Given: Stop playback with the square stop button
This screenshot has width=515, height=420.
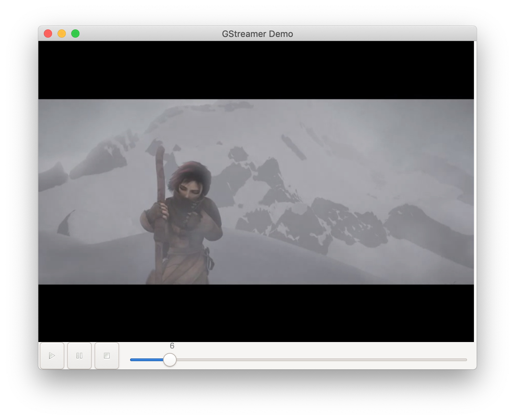Looking at the screenshot, I should [x=107, y=356].
